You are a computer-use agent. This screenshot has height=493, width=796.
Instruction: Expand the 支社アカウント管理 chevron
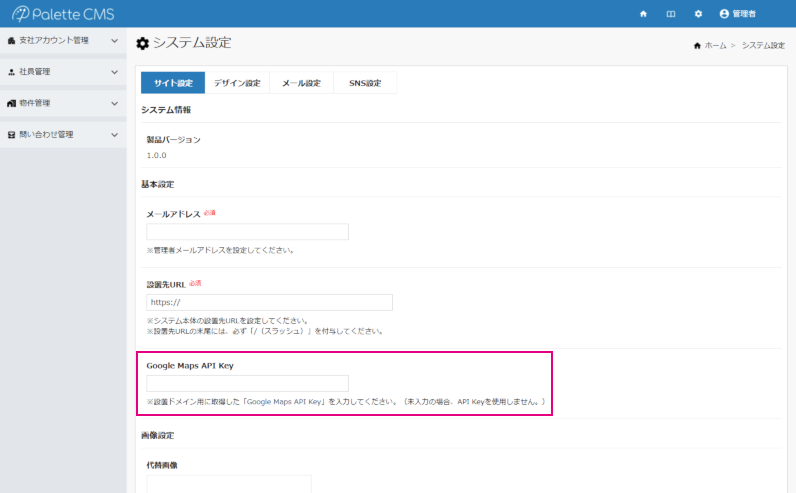[x=115, y=41]
